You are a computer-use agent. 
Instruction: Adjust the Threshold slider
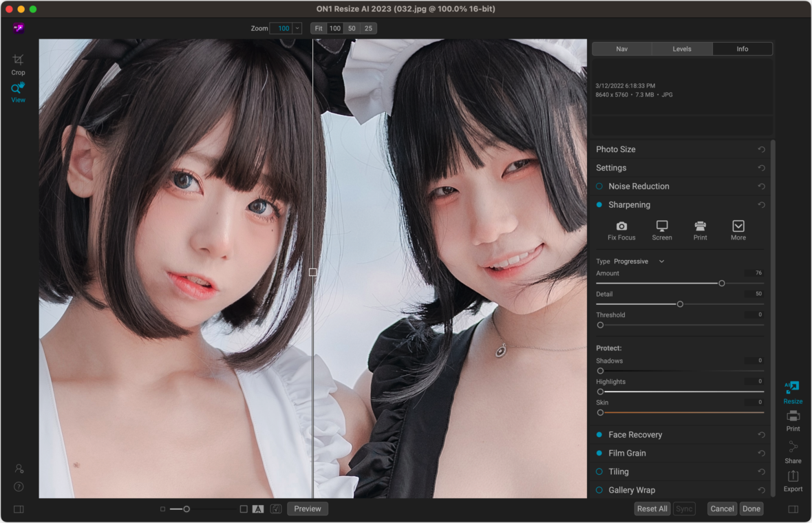click(600, 325)
